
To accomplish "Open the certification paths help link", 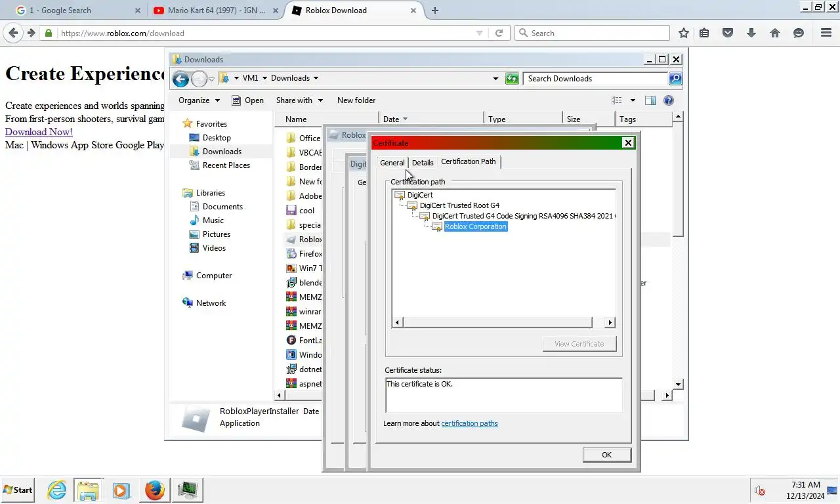I will point(469,423).
